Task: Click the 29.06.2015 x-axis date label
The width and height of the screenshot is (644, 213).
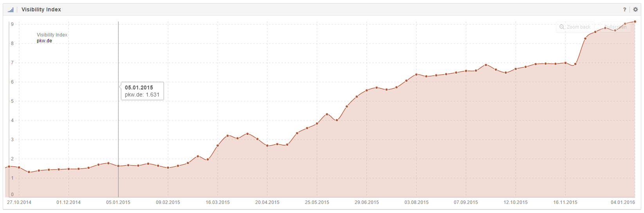Action: click(367, 202)
